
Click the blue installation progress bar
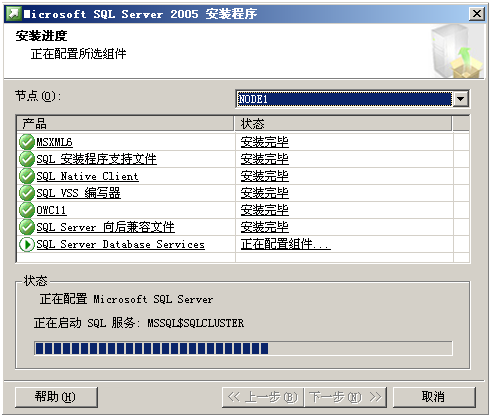tap(243, 348)
